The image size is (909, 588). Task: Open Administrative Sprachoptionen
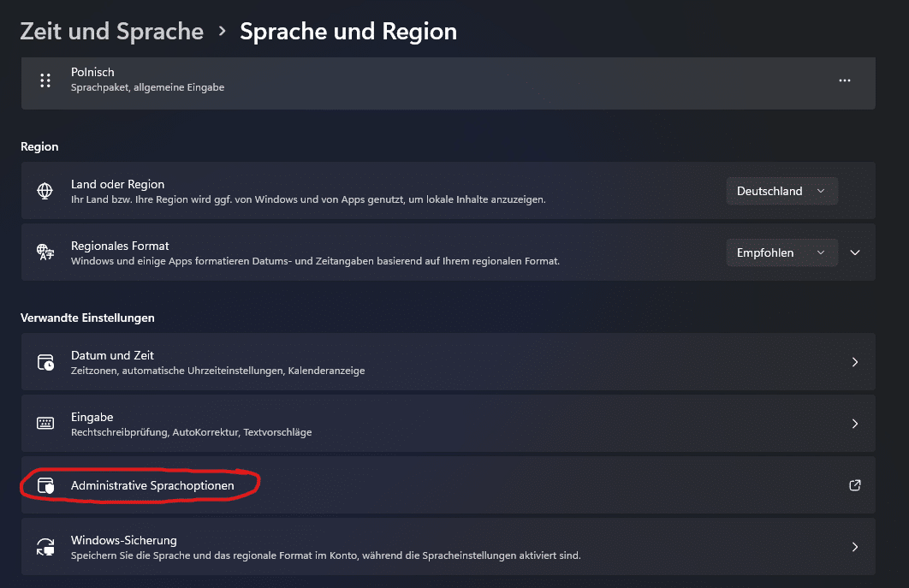[x=152, y=485]
